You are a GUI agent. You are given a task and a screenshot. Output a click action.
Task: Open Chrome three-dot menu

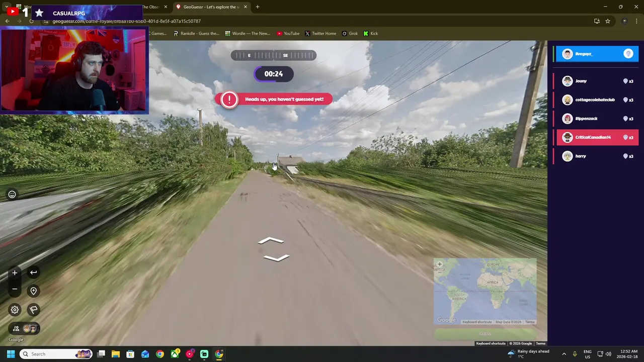pyautogui.click(x=637, y=21)
